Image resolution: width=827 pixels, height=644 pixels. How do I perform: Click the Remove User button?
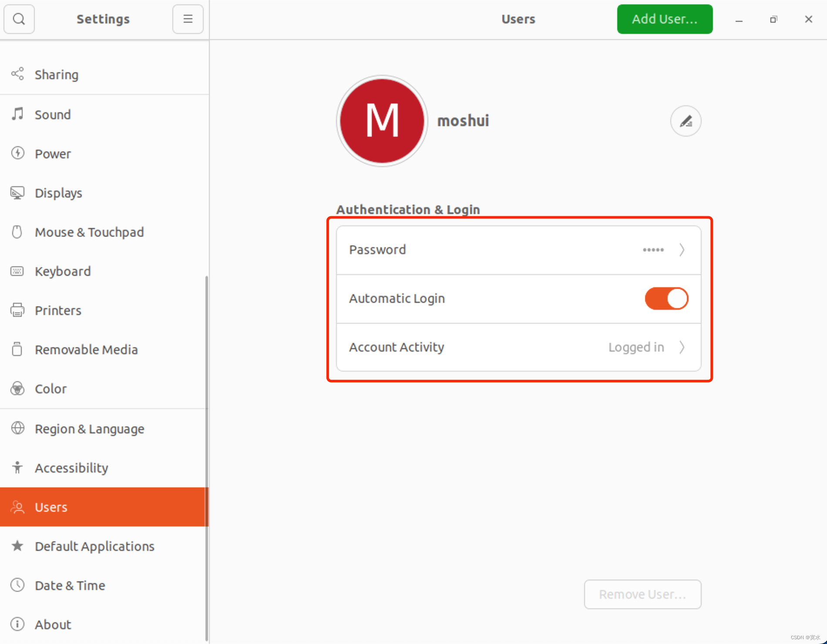tap(642, 594)
